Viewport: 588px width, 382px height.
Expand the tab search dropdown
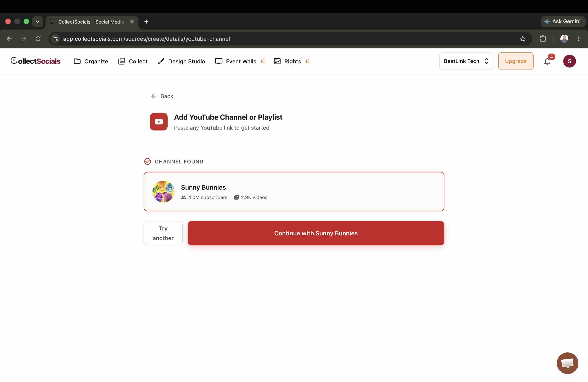coord(38,21)
